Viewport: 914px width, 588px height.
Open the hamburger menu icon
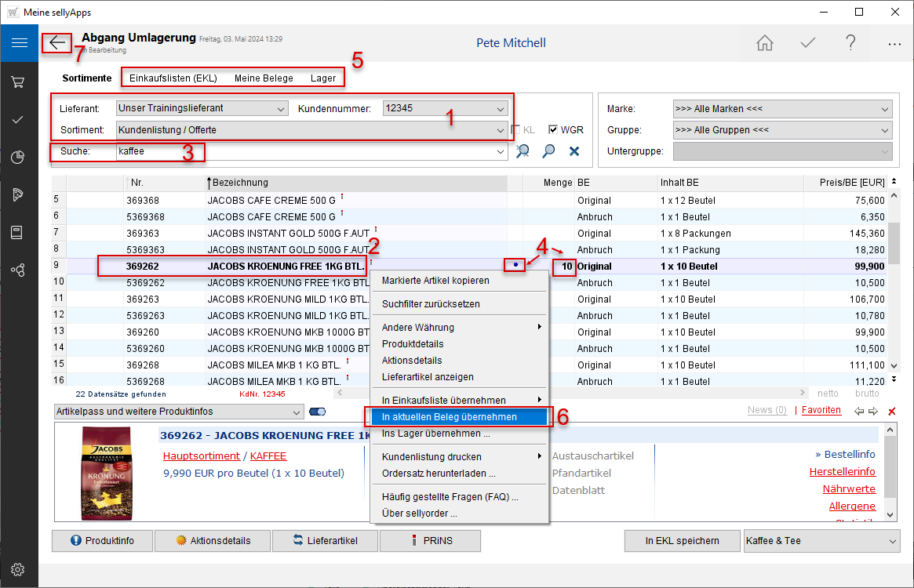pyautogui.click(x=19, y=43)
